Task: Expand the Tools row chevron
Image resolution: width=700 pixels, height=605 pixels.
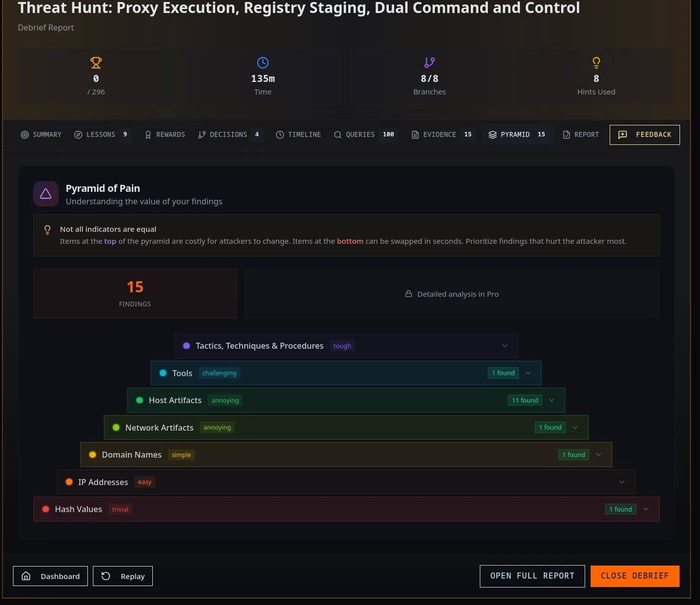Action: click(528, 373)
